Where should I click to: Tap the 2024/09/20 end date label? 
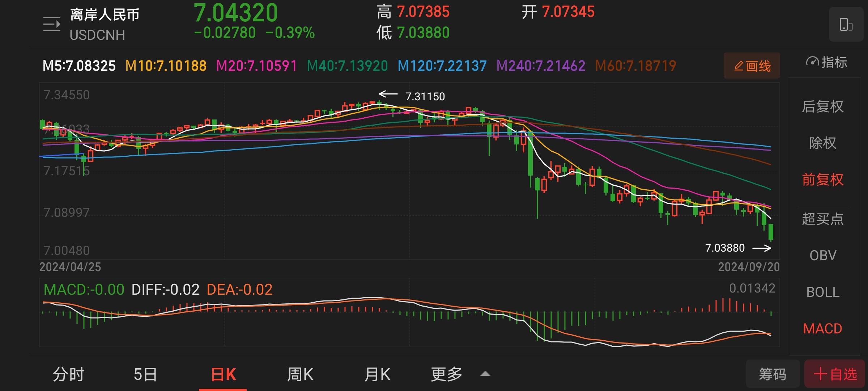[749, 267]
